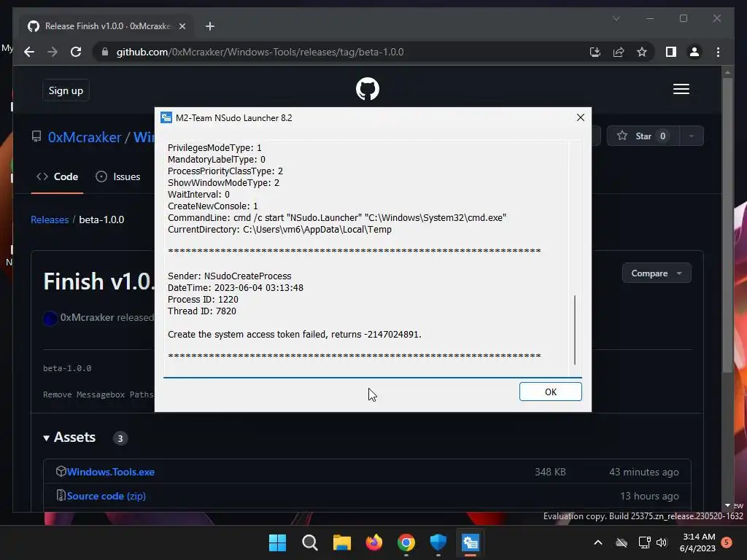Click the lock icon in the address bar
The height and width of the screenshot is (560, 747).
[x=105, y=52]
